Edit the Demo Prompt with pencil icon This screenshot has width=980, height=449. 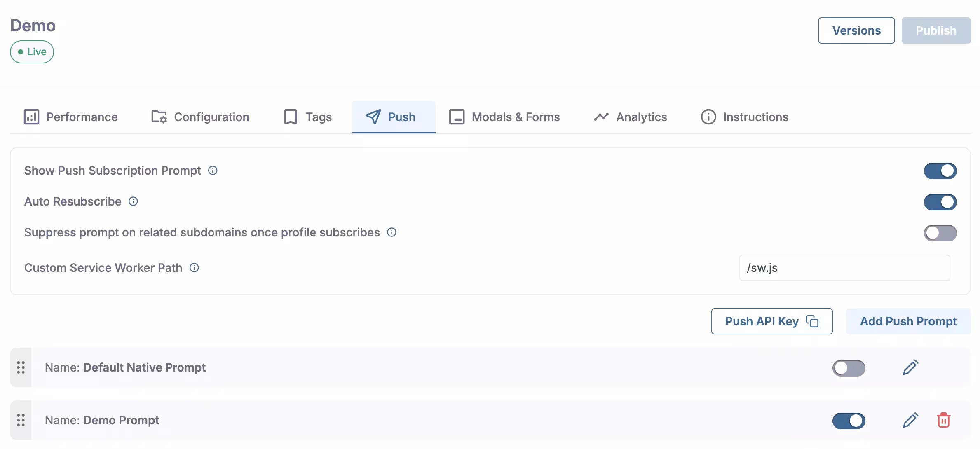(x=910, y=420)
